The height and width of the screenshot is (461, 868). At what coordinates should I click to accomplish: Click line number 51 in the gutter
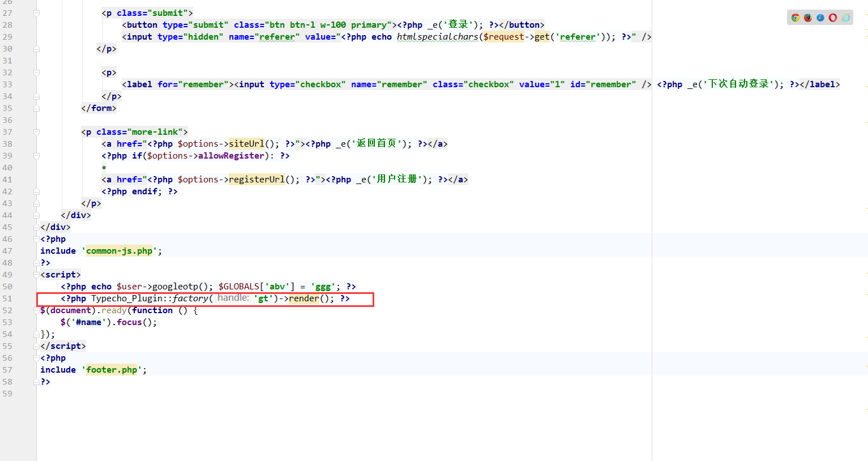[7, 298]
